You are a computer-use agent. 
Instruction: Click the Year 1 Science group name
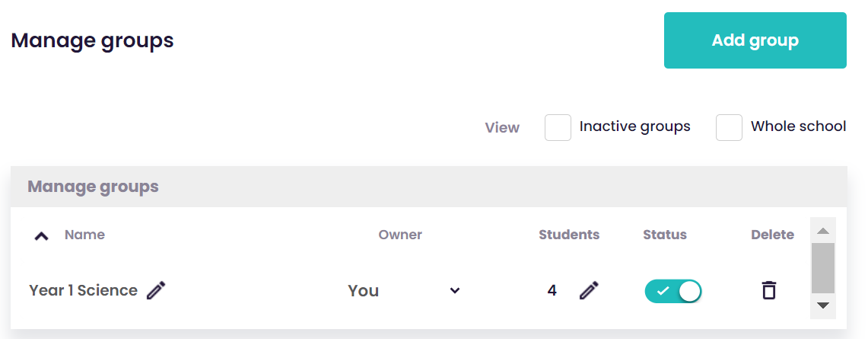point(83,290)
